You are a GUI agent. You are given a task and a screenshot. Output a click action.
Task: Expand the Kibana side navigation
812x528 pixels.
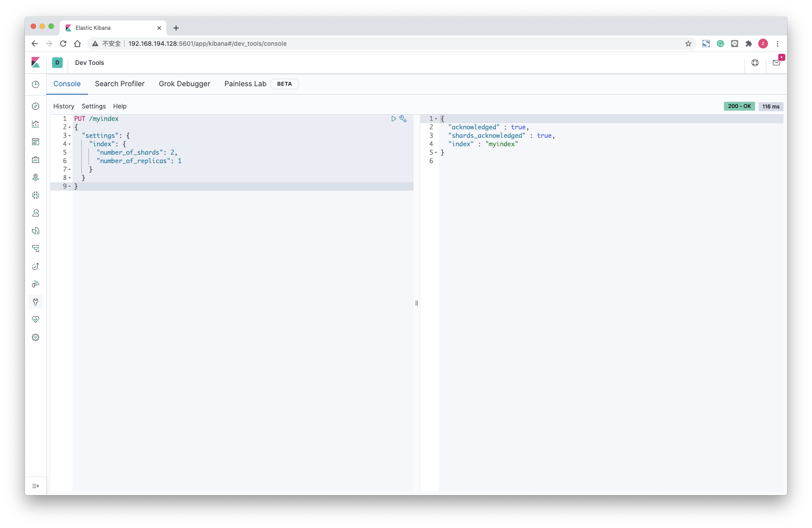coord(36,486)
